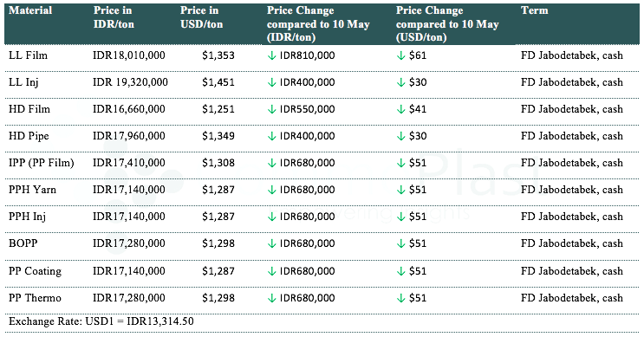Click the green down arrow next to $61
Screen dimensions: 644x337
(400, 55)
